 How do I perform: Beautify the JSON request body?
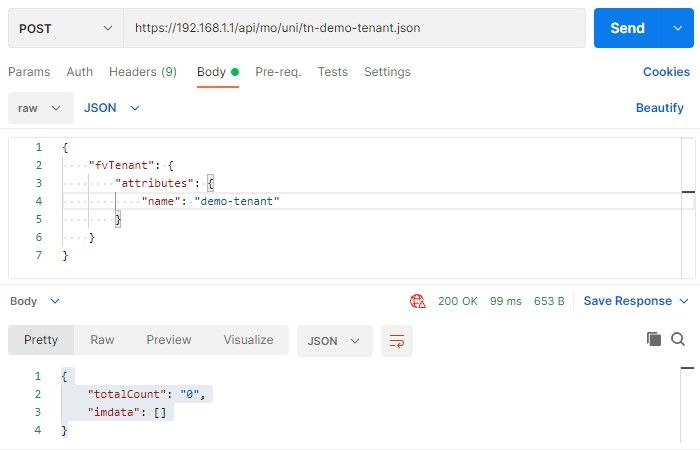pos(659,108)
